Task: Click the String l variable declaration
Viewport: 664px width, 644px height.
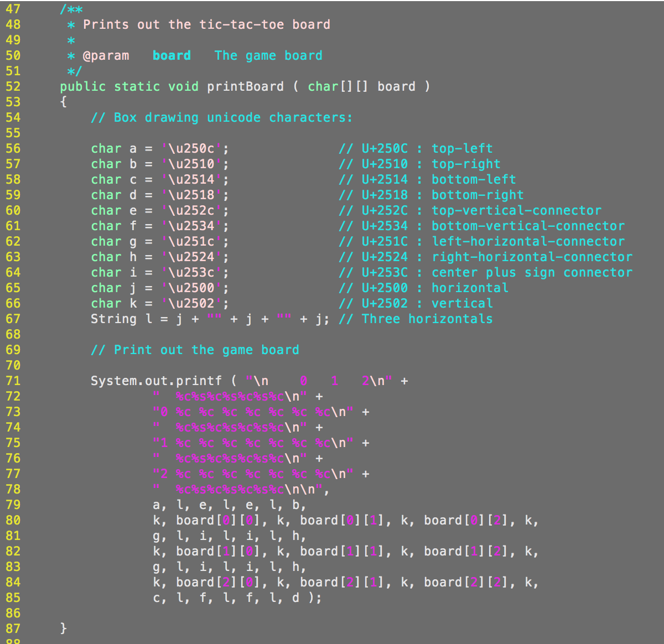Action: point(114,319)
